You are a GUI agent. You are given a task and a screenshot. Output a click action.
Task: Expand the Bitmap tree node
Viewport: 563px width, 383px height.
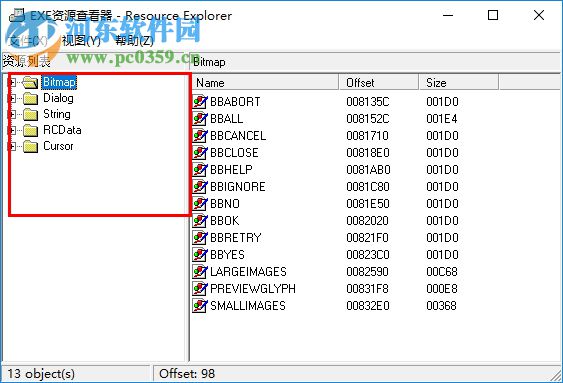point(11,83)
